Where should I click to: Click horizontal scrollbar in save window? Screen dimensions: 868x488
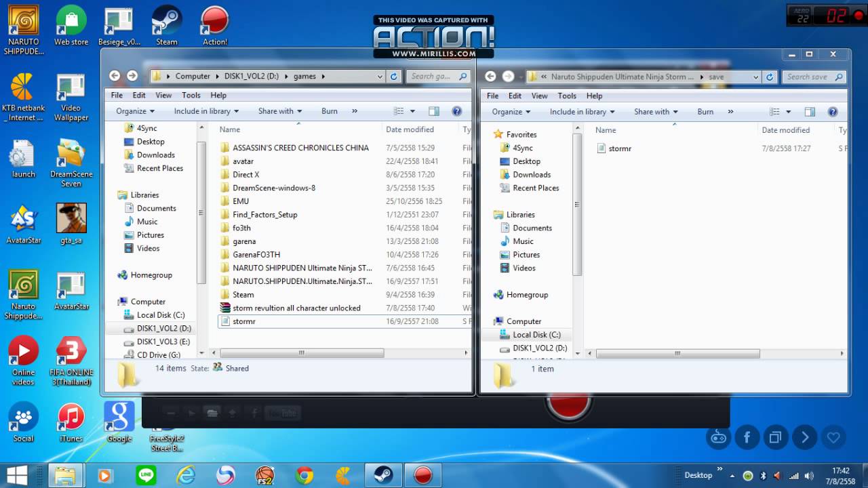(677, 353)
